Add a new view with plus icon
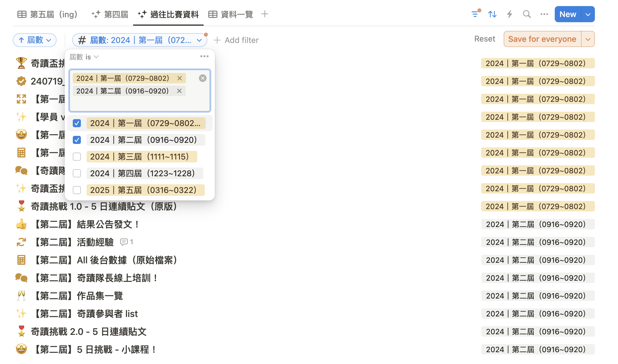The image size is (618, 364). tap(265, 14)
